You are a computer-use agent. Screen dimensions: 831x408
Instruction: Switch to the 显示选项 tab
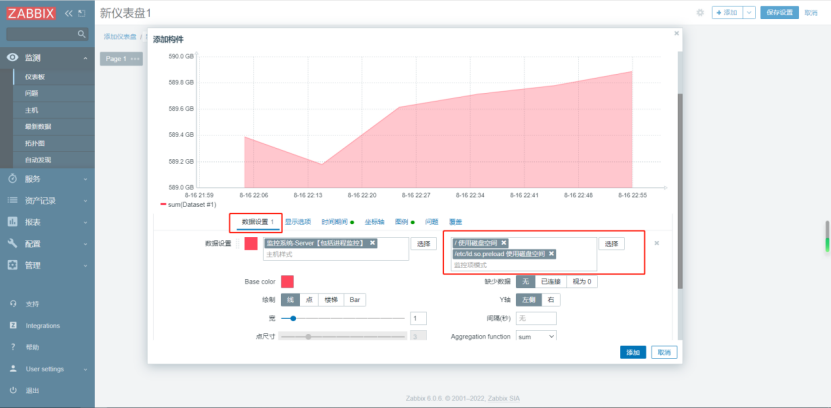coord(298,222)
